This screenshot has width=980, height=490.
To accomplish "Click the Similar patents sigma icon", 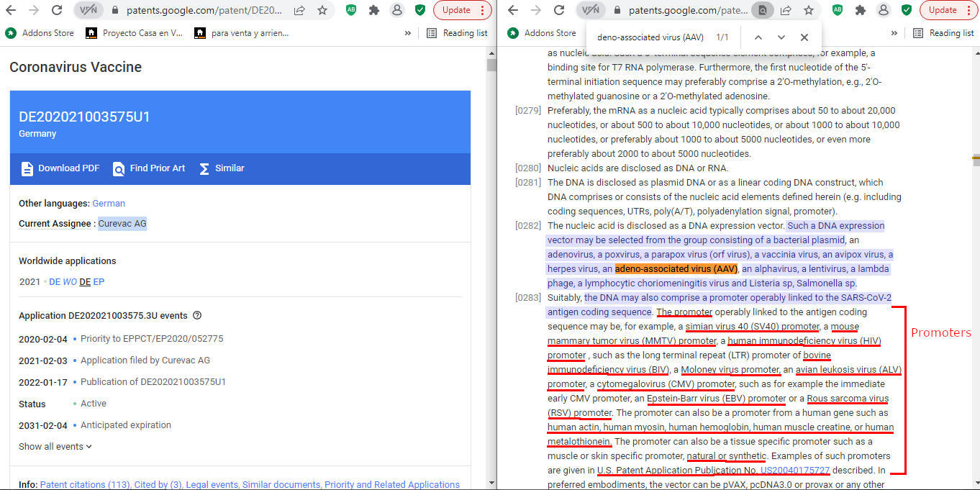I will pyautogui.click(x=204, y=168).
